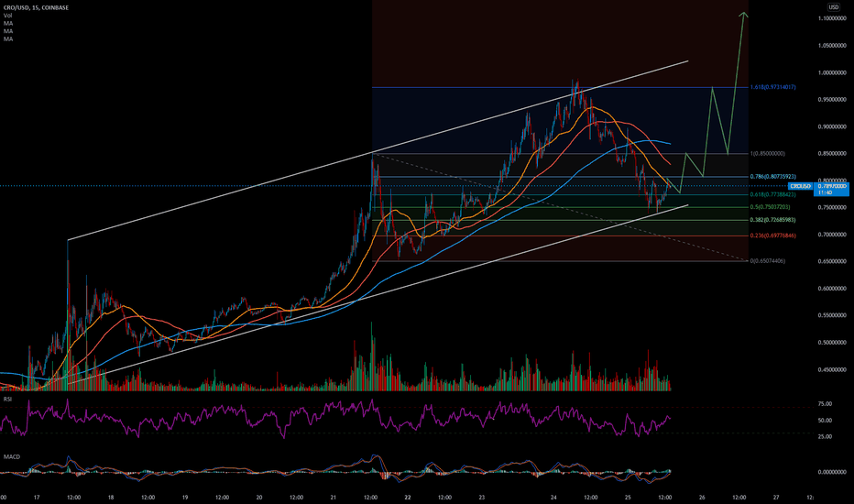Select the 0(0.65074406) Fibonacci level label
Screen dimensions: 854x504
767,261
